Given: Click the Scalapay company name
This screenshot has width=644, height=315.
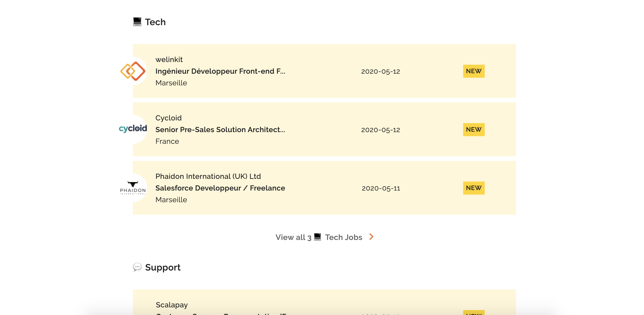Looking at the screenshot, I should [x=171, y=305].
